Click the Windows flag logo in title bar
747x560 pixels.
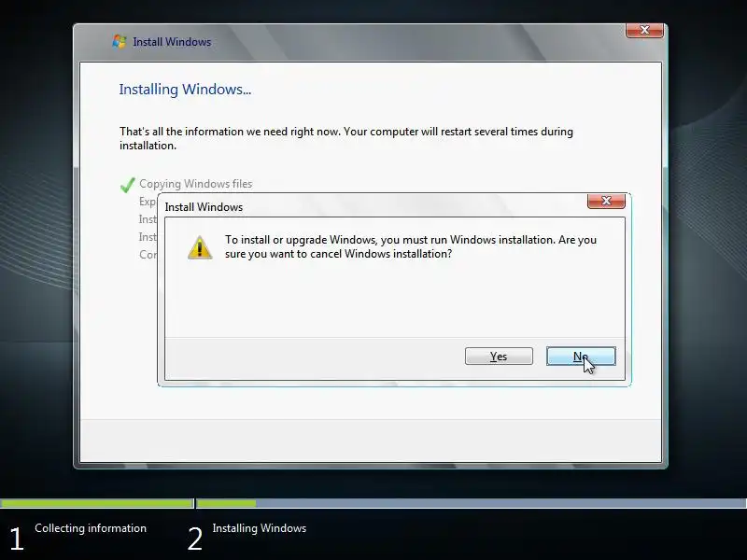[120, 41]
